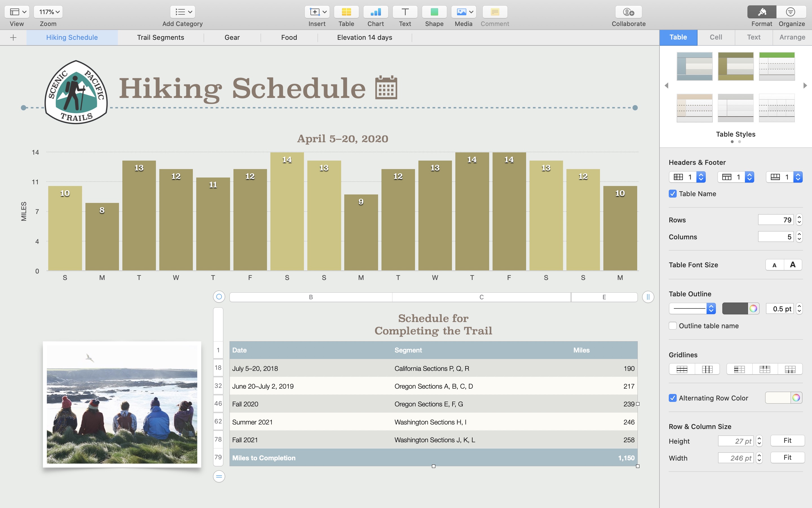Click the Rows count field
The image size is (812, 508).
[x=775, y=220]
